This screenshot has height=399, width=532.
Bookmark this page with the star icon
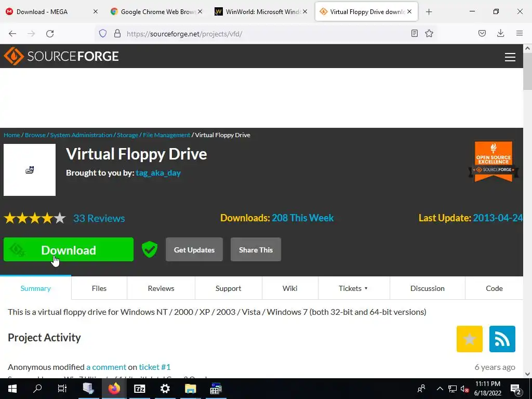(429, 33)
